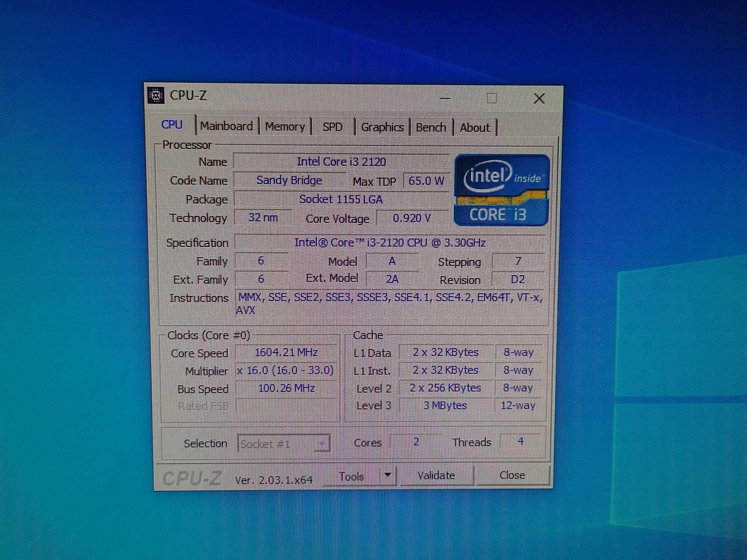Click the Cores value 2
Screen dimensions: 747x560
(416, 442)
